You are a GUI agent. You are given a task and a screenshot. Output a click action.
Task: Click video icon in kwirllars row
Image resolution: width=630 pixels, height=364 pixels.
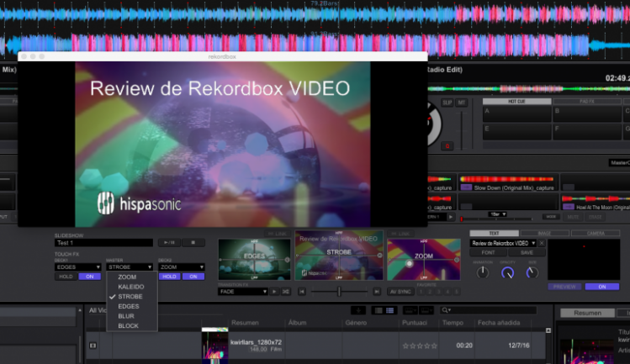tap(93, 346)
